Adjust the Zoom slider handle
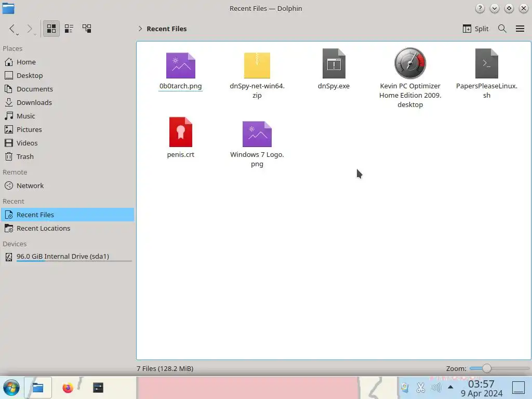 [x=486, y=368]
